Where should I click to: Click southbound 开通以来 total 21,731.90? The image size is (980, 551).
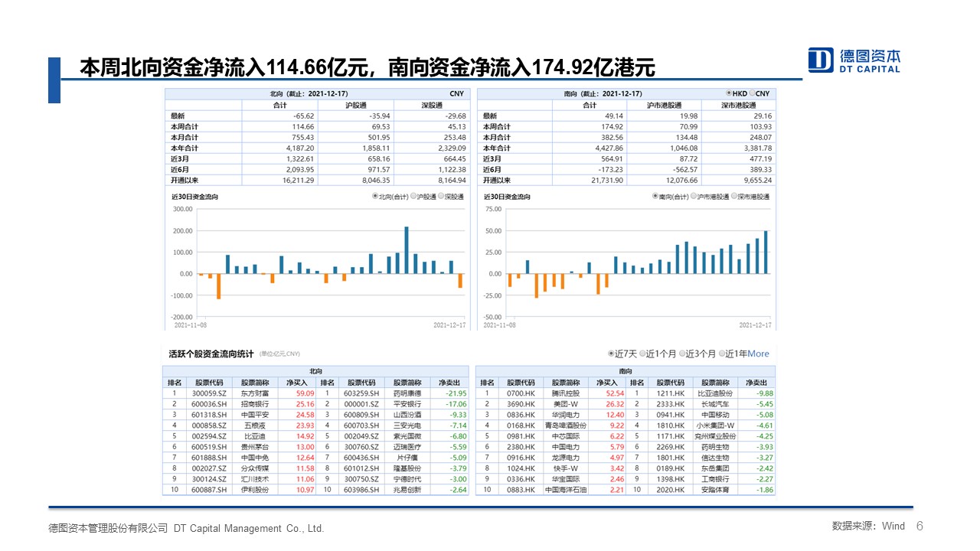point(609,180)
